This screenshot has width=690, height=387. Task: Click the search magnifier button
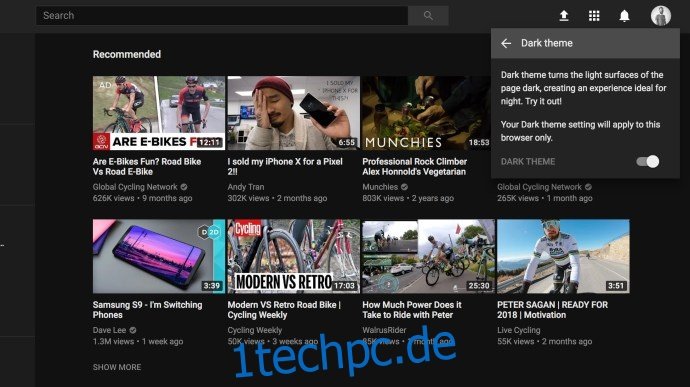[x=428, y=16]
